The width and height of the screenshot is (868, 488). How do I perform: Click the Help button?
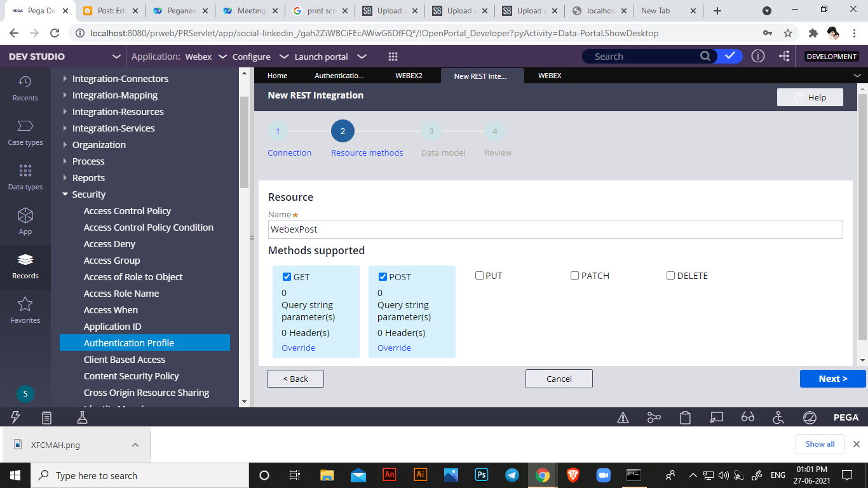(x=810, y=97)
